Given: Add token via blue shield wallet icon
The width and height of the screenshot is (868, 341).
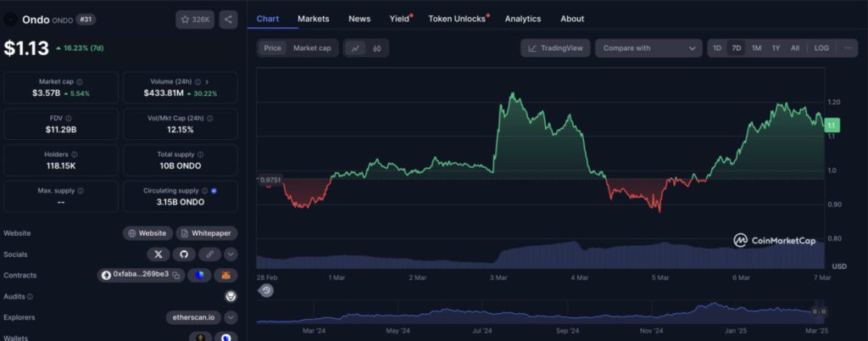Looking at the screenshot, I should click(x=199, y=275).
